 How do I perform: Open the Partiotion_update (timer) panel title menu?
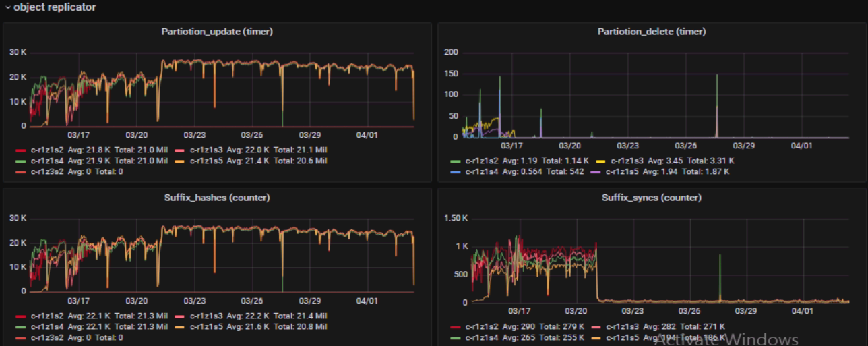(x=217, y=32)
